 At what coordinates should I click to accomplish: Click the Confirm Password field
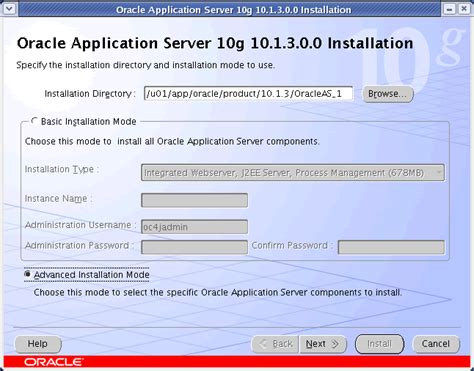(x=391, y=247)
